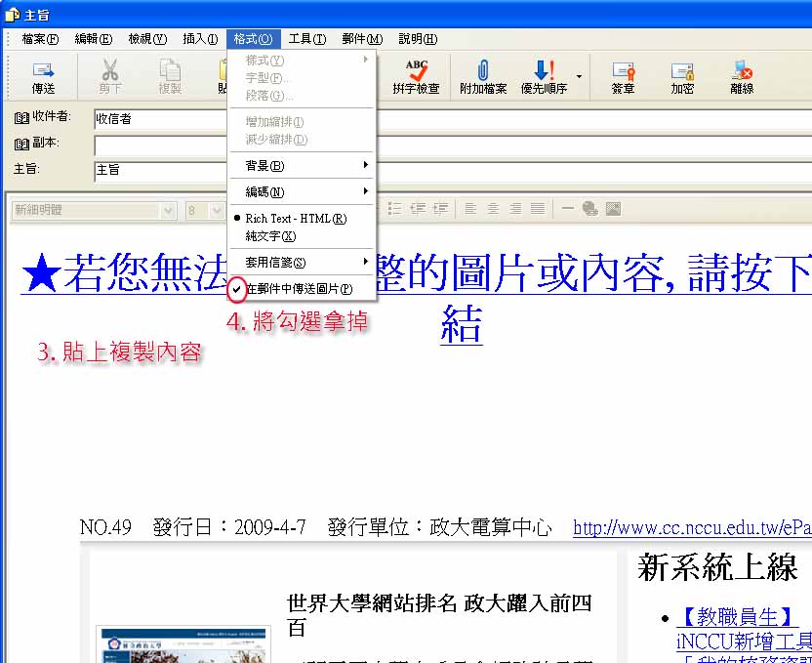
Task: Click the bulleted list formatting icon
Action: (394, 209)
